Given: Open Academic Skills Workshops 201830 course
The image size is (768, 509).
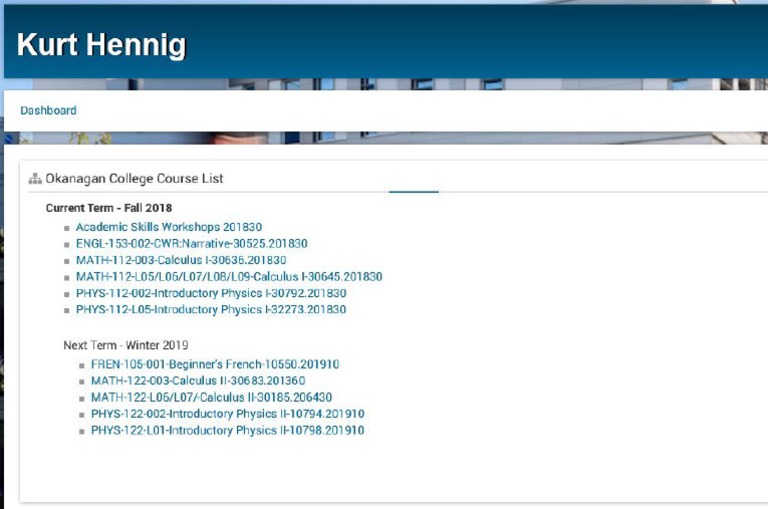Looking at the screenshot, I should pos(168,227).
